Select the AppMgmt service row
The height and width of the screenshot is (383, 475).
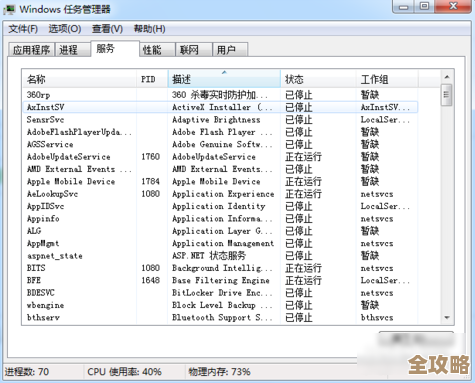(220, 243)
